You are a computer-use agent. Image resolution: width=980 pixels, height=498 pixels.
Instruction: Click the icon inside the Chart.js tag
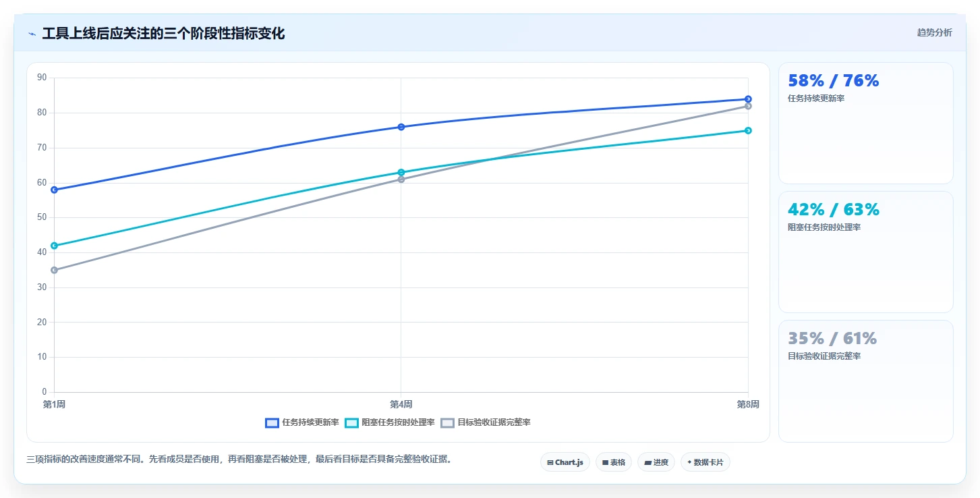(550, 463)
